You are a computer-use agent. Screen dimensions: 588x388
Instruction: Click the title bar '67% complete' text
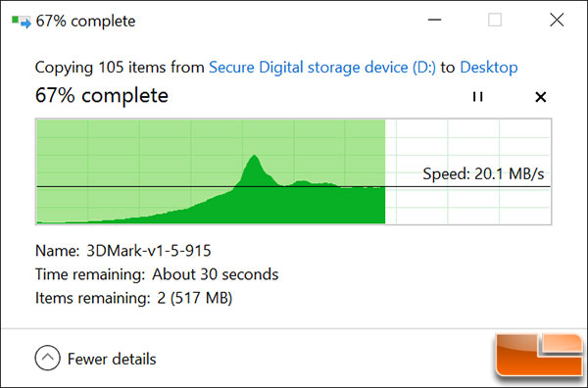(x=85, y=21)
